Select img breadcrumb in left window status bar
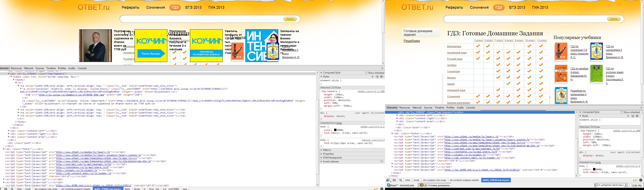 pos(185,189)
